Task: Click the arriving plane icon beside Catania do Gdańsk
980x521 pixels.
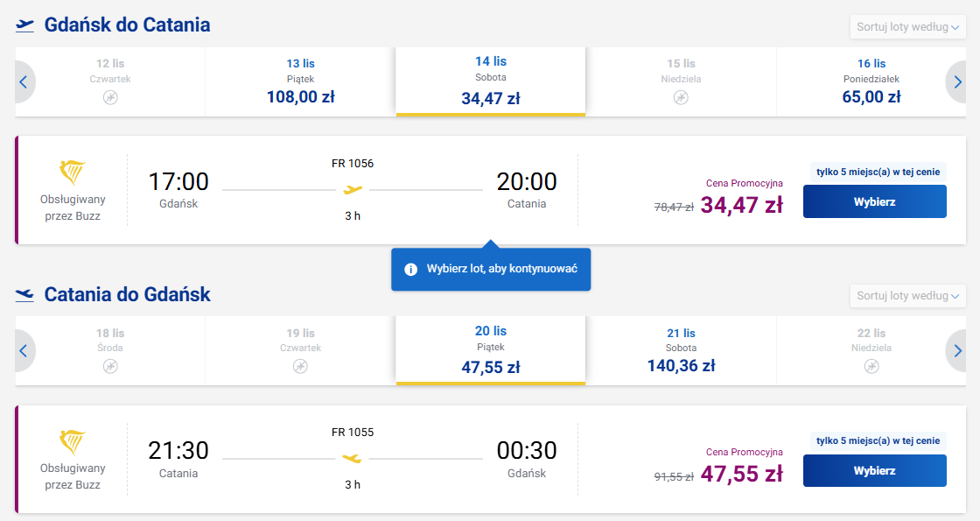Action: point(25,294)
